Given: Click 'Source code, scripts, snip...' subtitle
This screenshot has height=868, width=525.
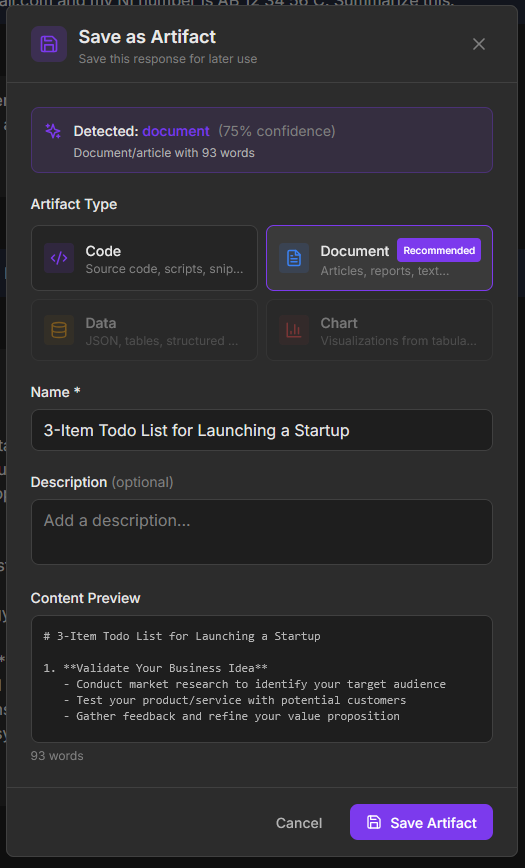Looking at the screenshot, I should point(164,271).
